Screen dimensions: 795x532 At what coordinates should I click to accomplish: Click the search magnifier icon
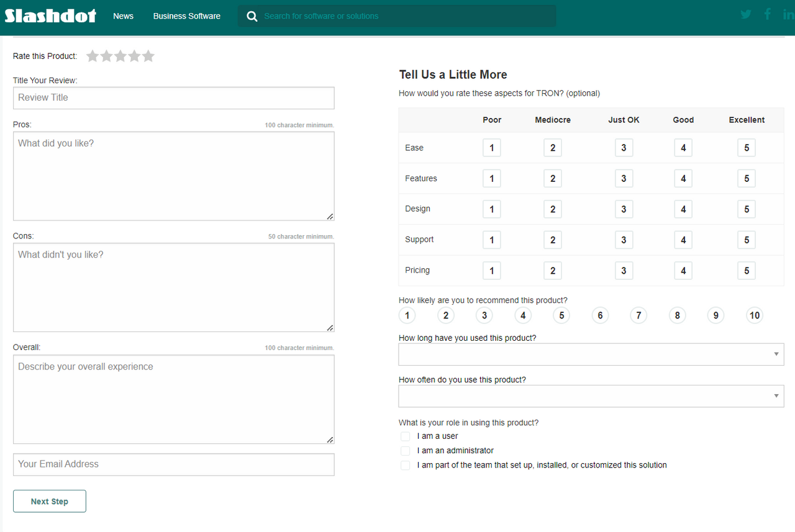[x=252, y=16]
